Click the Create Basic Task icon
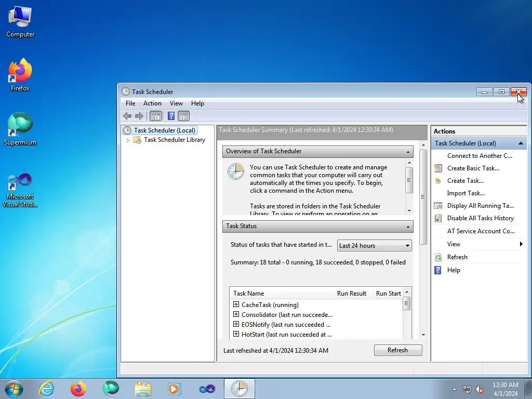 pyautogui.click(x=438, y=168)
